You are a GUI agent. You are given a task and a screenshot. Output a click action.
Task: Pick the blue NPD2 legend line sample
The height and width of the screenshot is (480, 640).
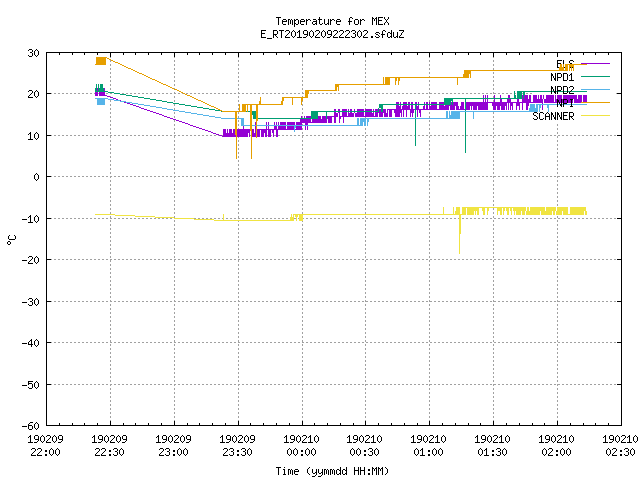pyautogui.click(x=595, y=89)
